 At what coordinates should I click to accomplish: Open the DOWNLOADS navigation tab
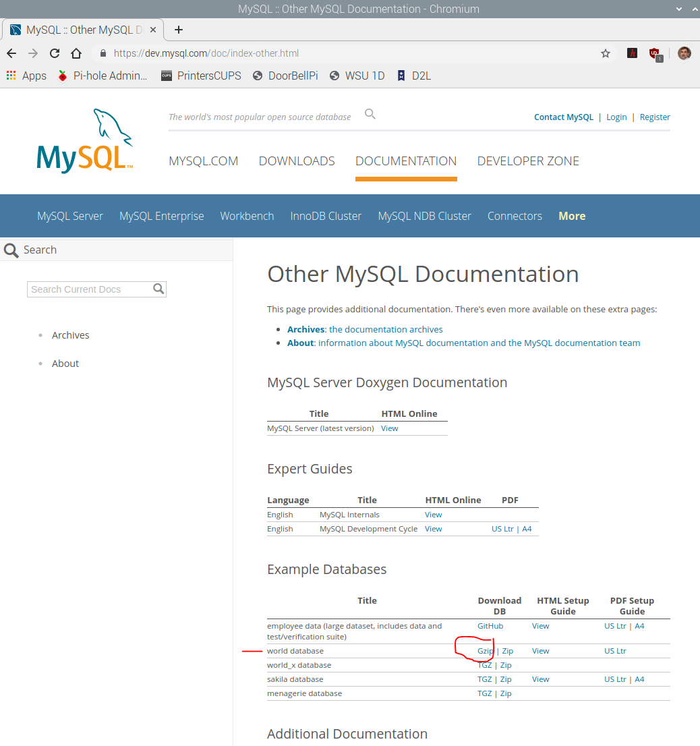(x=297, y=161)
